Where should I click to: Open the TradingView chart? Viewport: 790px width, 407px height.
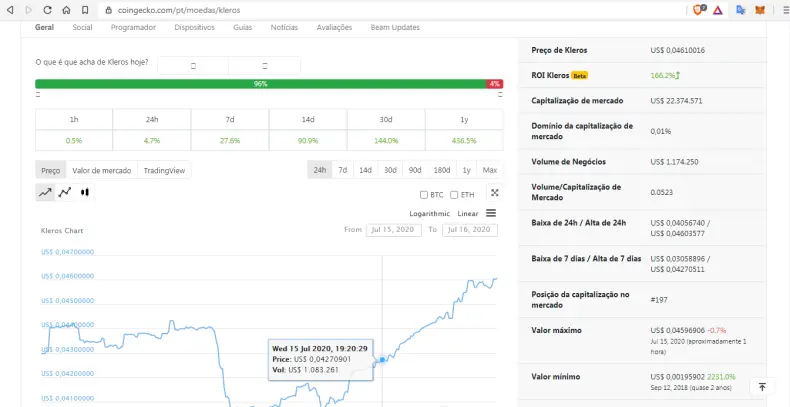point(164,170)
